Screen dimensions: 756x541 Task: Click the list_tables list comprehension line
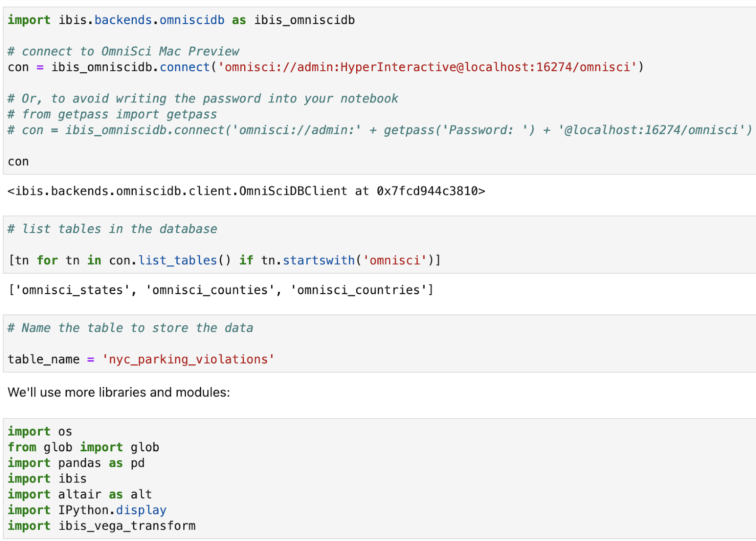point(224,261)
